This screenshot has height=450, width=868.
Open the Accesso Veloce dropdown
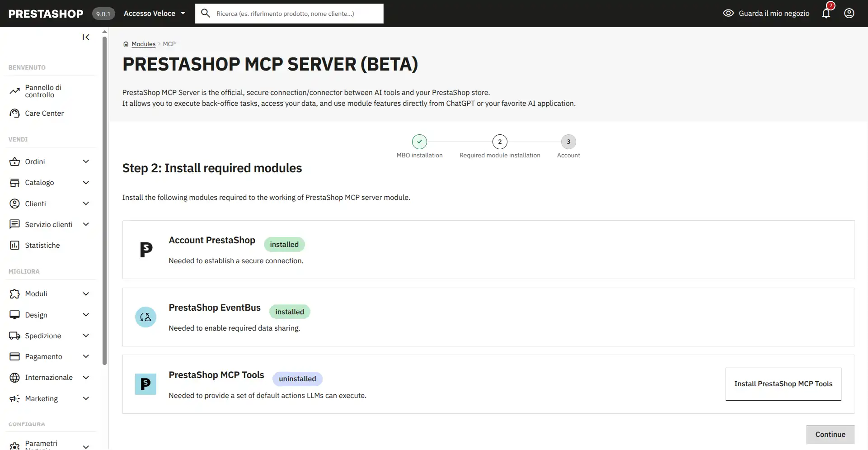click(x=154, y=14)
